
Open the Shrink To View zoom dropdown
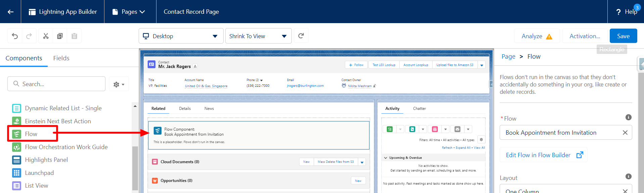coord(258,36)
